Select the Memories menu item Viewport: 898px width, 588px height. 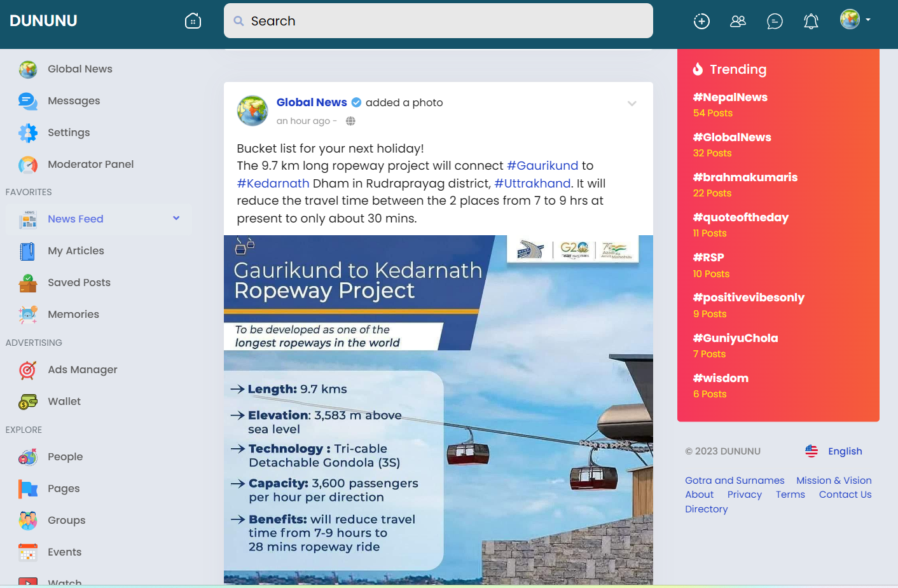[x=73, y=315]
